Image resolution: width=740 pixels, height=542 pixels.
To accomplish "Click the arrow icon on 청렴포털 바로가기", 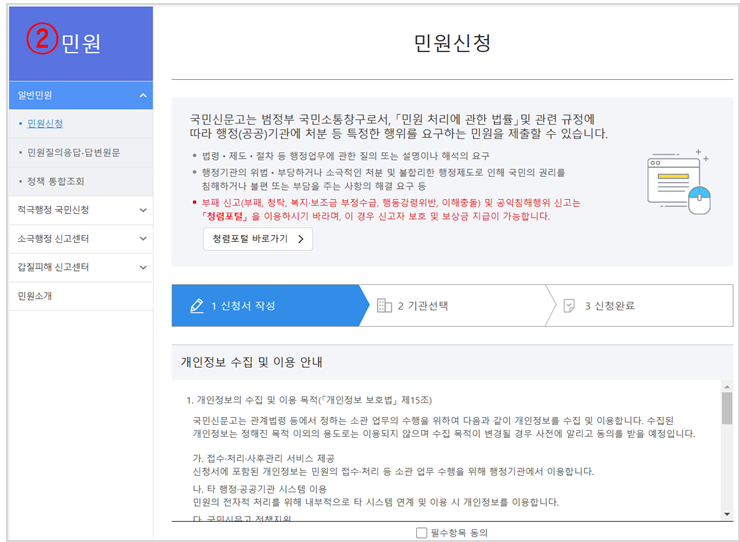I will 301,239.
